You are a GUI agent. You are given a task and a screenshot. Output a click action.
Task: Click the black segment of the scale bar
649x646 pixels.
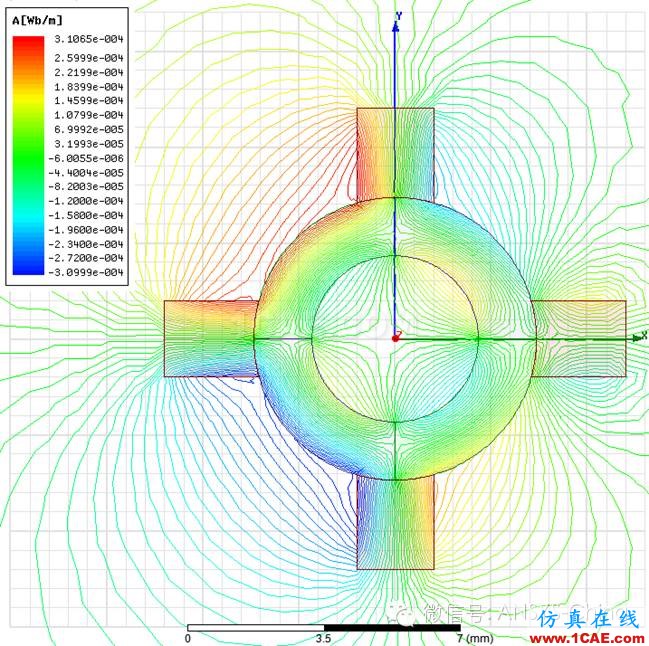(392, 628)
